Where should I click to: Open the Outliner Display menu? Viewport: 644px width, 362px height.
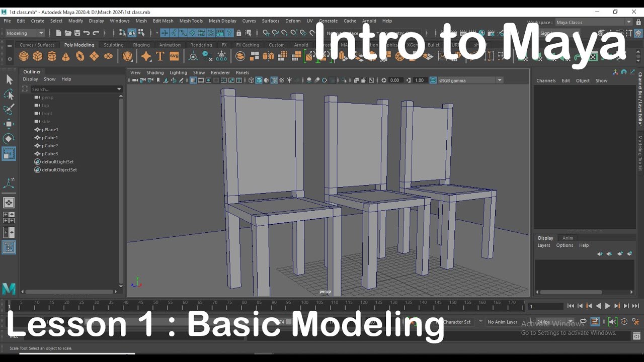[x=30, y=79]
